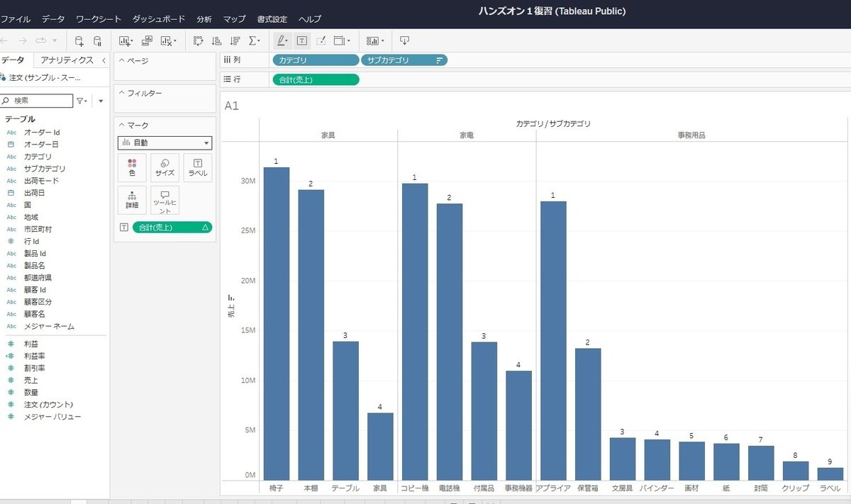Image resolution: width=851 pixels, height=504 pixels.
Task: Click the Highlight pencil icon in the toolbar
Action: coord(281,40)
